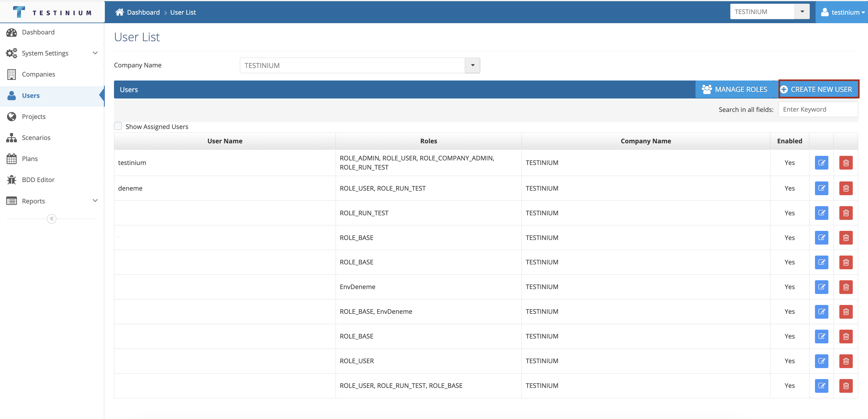Open Projects in the sidebar
Image resolution: width=868 pixels, height=419 pixels.
pos(34,116)
